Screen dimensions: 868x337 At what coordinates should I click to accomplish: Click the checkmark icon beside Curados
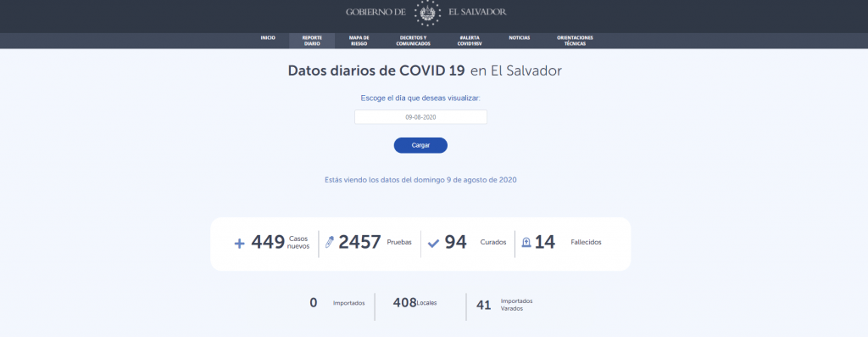pos(433,244)
